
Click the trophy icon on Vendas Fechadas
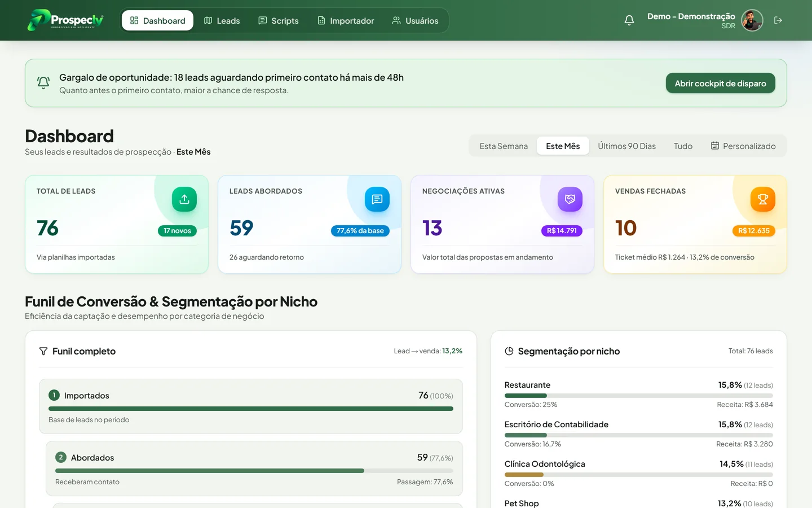point(763,199)
